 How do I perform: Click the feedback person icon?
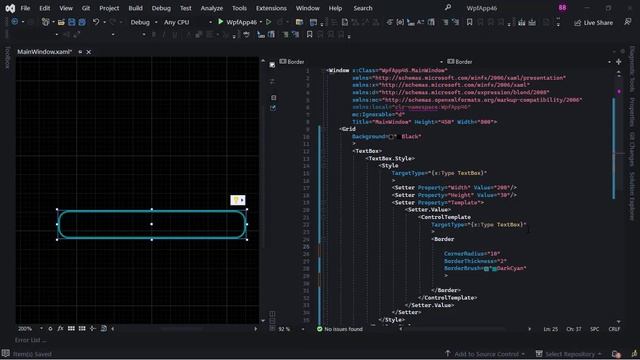point(628,22)
